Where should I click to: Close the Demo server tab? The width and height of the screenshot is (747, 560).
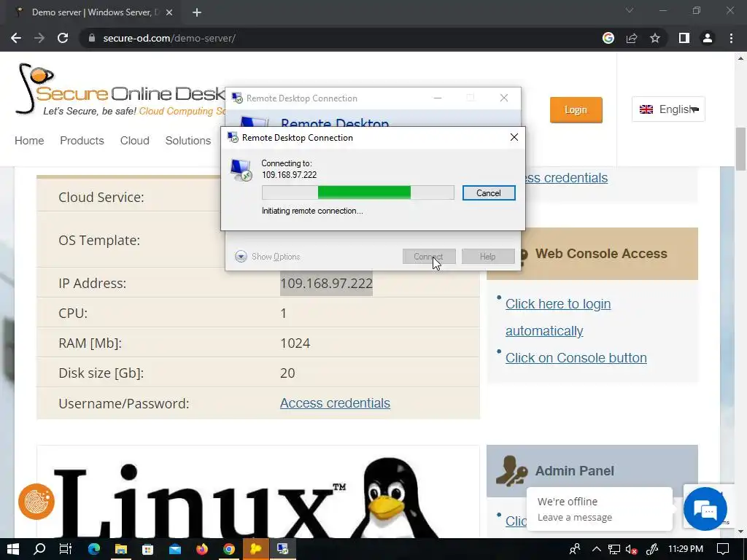click(169, 12)
